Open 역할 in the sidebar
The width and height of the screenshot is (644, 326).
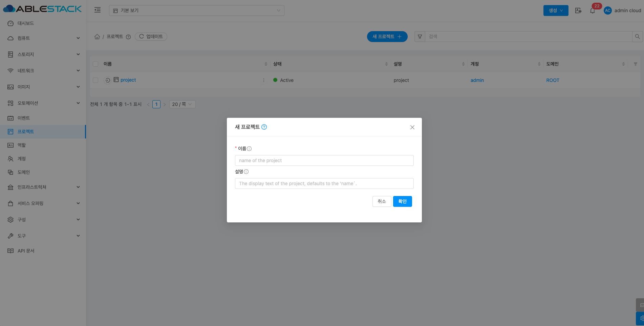click(x=43, y=145)
